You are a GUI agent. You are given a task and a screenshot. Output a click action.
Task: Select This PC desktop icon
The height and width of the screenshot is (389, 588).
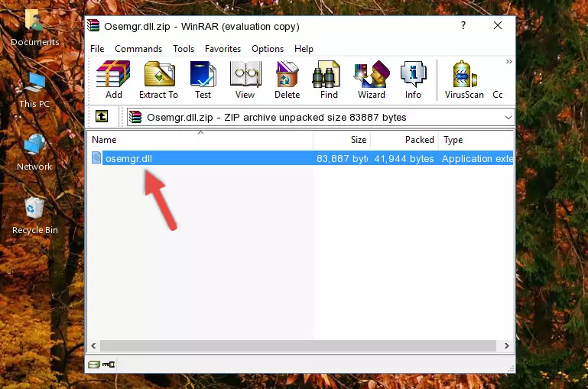pyautogui.click(x=34, y=91)
